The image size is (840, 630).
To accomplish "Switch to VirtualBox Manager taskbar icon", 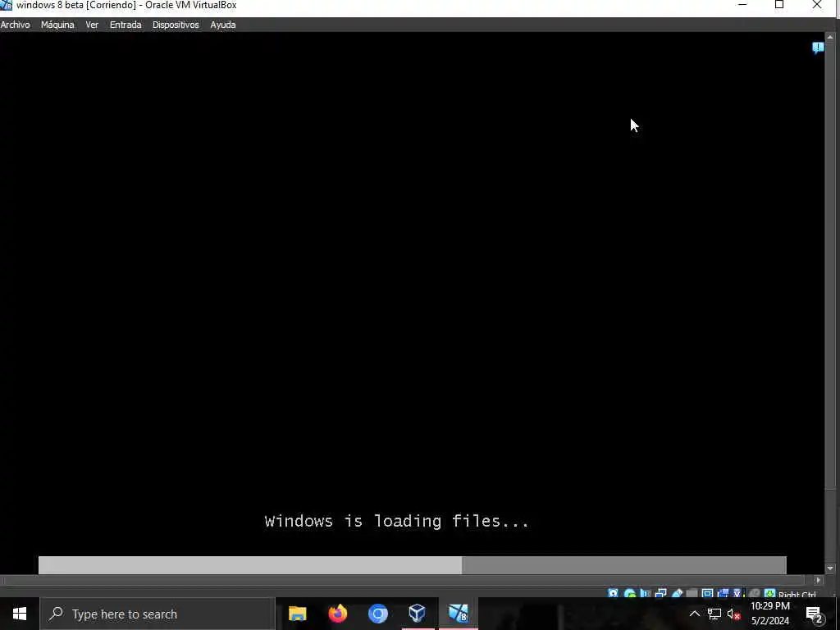I will coord(418,614).
